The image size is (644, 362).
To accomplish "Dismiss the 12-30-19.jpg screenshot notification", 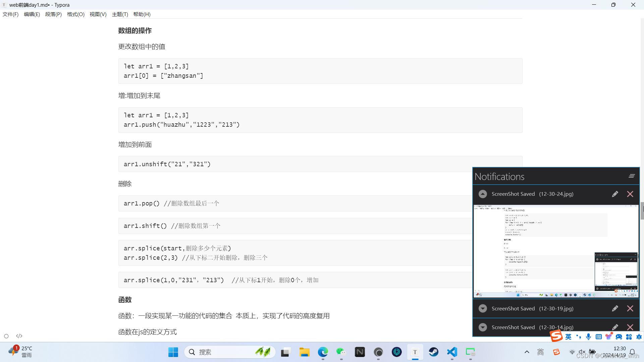I will (x=630, y=308).
